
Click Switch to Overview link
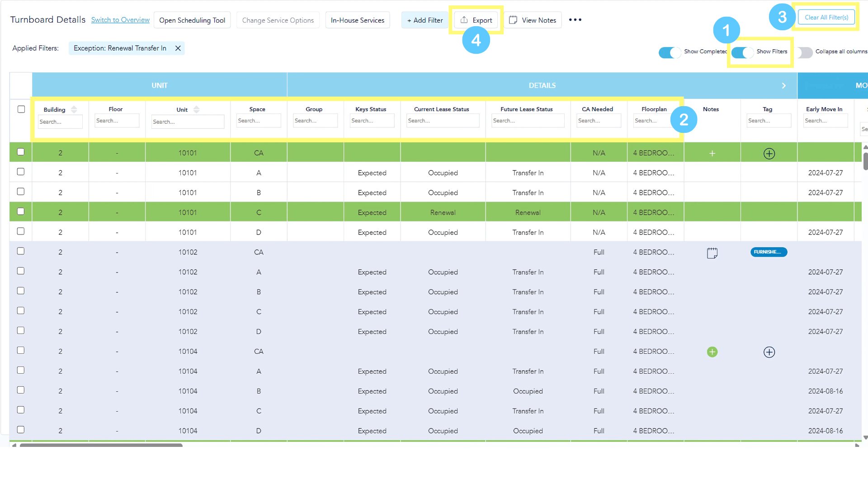pyautogui.click(x=120, y=20)
